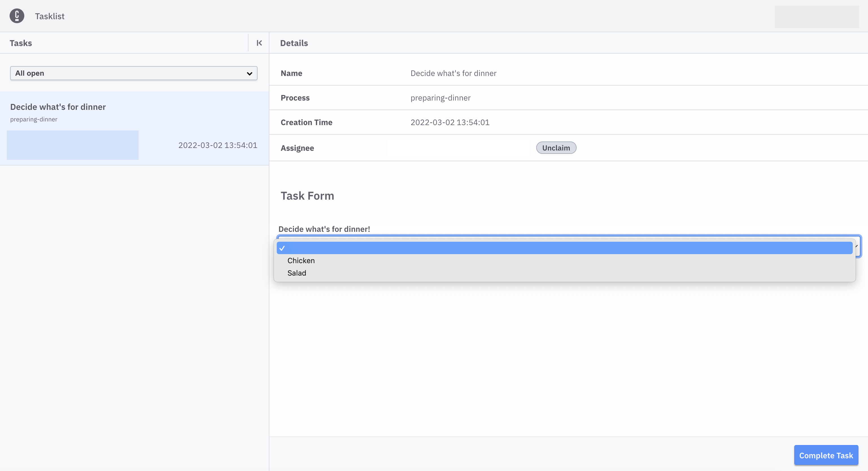The image size is (868, 471).
Task: Click the Task Form heading
Action: pos(307,196)
